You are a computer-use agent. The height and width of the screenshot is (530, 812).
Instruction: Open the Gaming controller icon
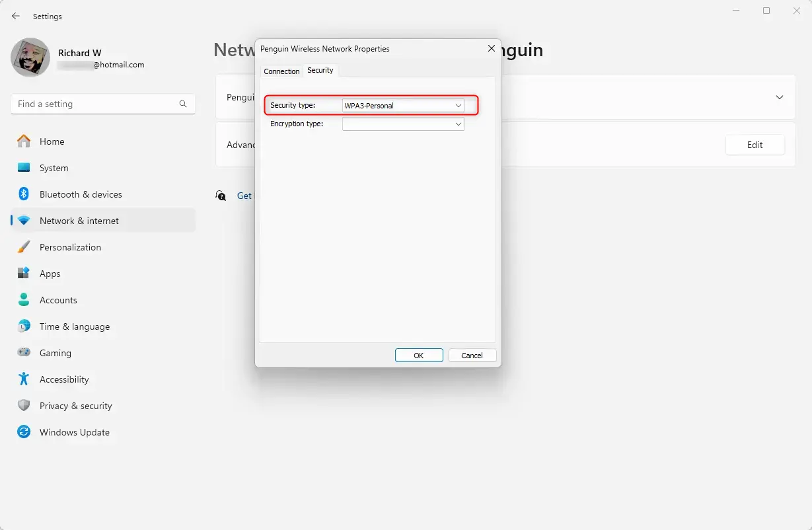[24, 353]
